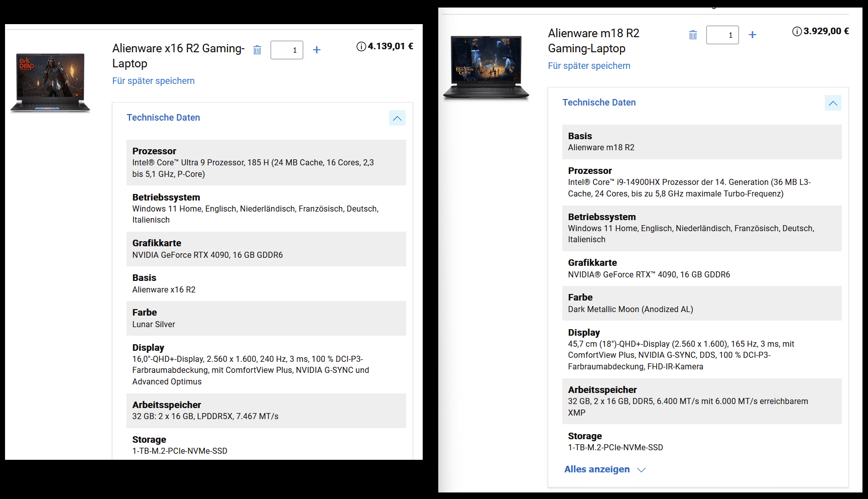Increase Alienware x16 R2 quantity with plus

pos(317,50)
